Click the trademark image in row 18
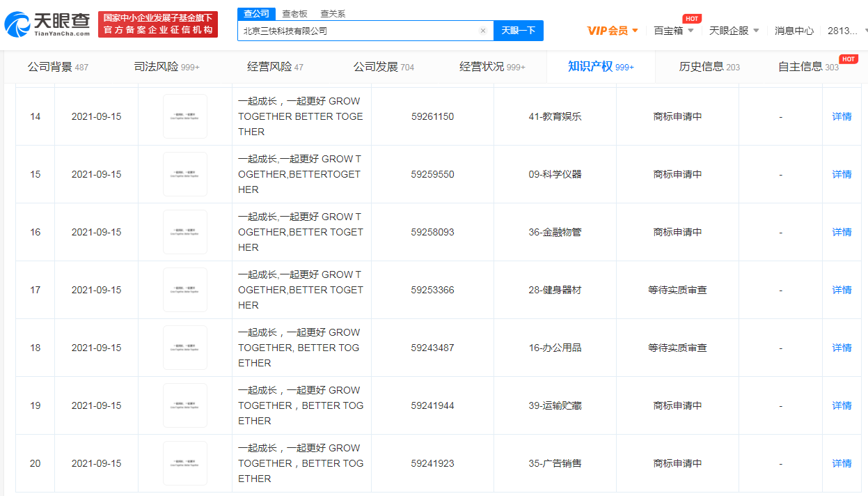 click(x=185, y=348)
